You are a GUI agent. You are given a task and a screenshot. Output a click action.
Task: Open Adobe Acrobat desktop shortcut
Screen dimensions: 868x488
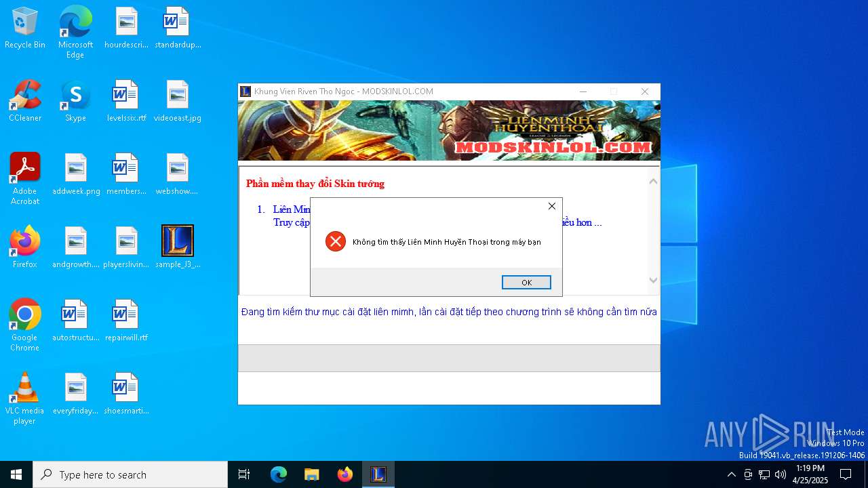(25, 179)
